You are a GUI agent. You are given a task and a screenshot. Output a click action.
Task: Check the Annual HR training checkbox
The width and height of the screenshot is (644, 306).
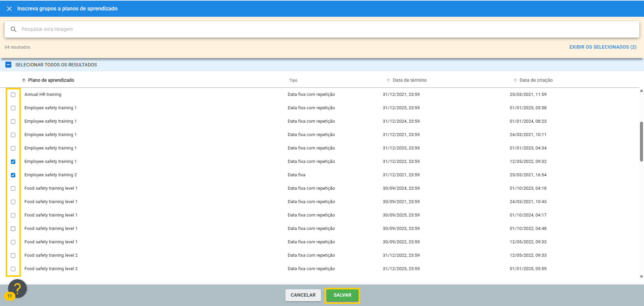[13, 95]
